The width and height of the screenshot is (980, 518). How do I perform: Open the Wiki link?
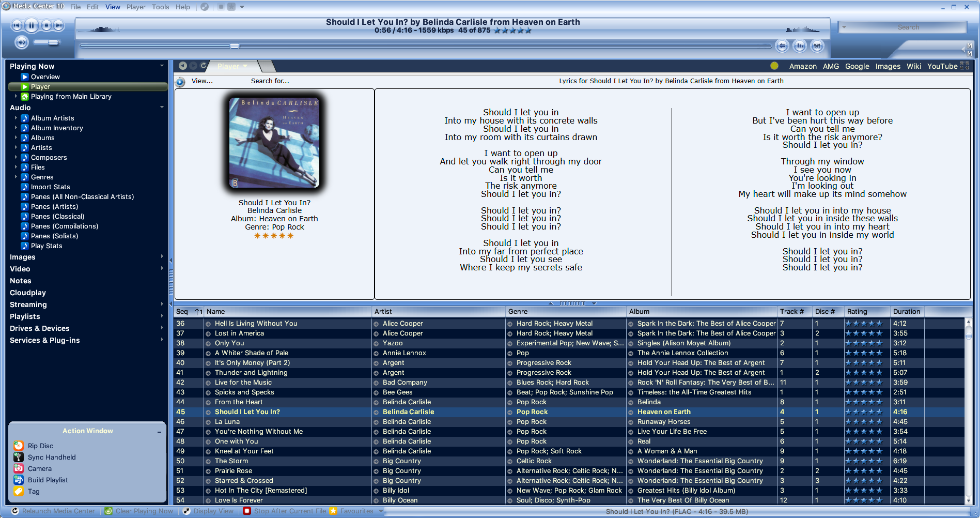click(914, 66)
